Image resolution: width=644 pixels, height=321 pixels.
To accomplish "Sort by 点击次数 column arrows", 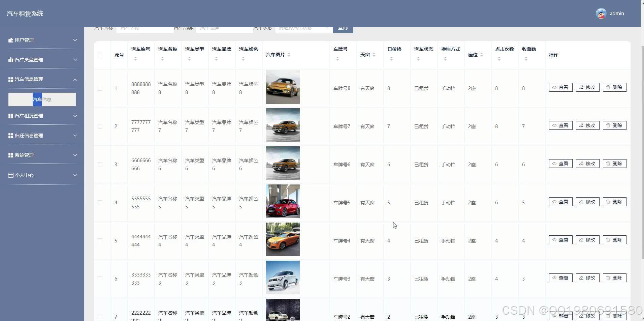I will 499,59.
